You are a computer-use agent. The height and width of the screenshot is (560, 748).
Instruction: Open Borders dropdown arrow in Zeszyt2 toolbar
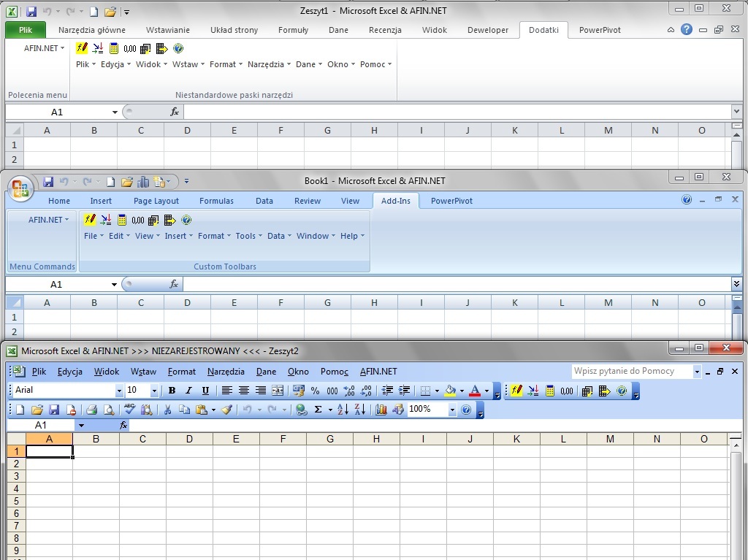click(x=437, y=391)
